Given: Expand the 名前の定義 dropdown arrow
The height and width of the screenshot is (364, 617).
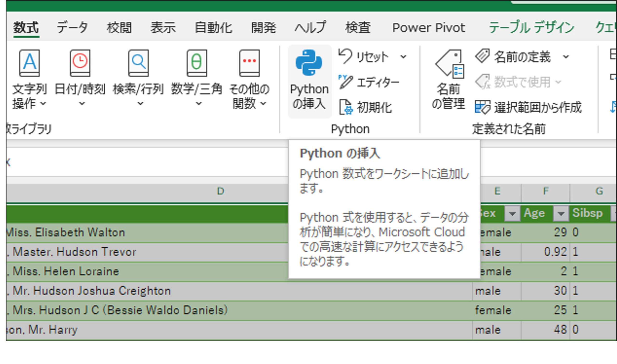Looking at the screenshot, I should (566, 57).
